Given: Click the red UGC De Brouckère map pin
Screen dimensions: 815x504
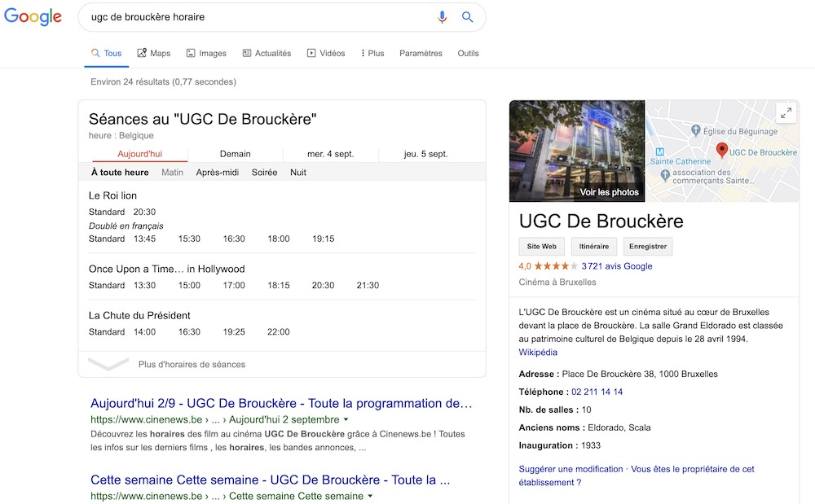Looking at the screenshot, I should [x=721, y=150].
